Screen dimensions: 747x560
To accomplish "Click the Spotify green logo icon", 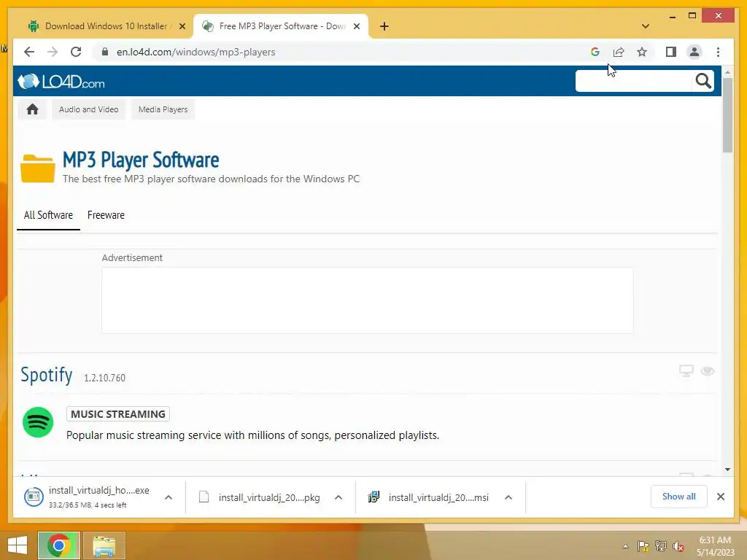I will (x=38, y=422).
